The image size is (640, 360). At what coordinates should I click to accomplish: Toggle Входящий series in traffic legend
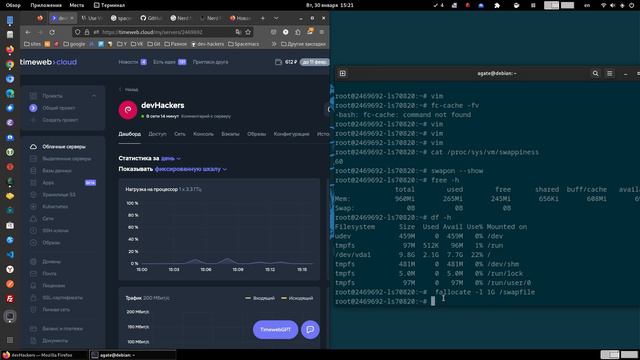tap(260, 298)
